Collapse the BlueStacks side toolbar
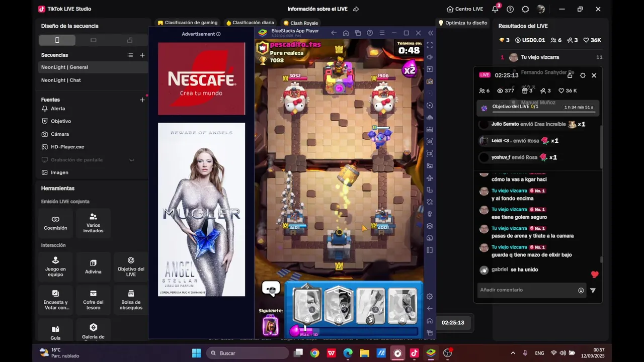 (x=430, y=33)
